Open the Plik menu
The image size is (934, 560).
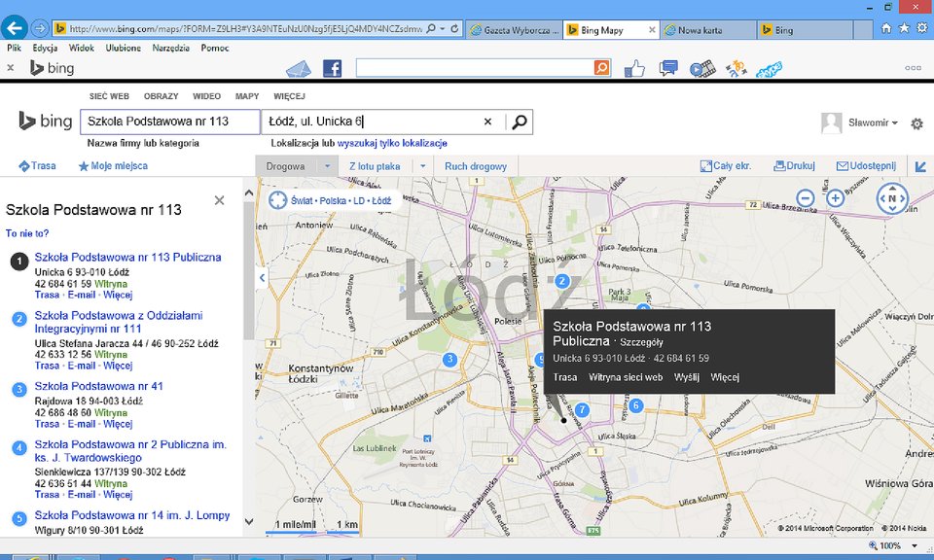[x=14, y=48]
